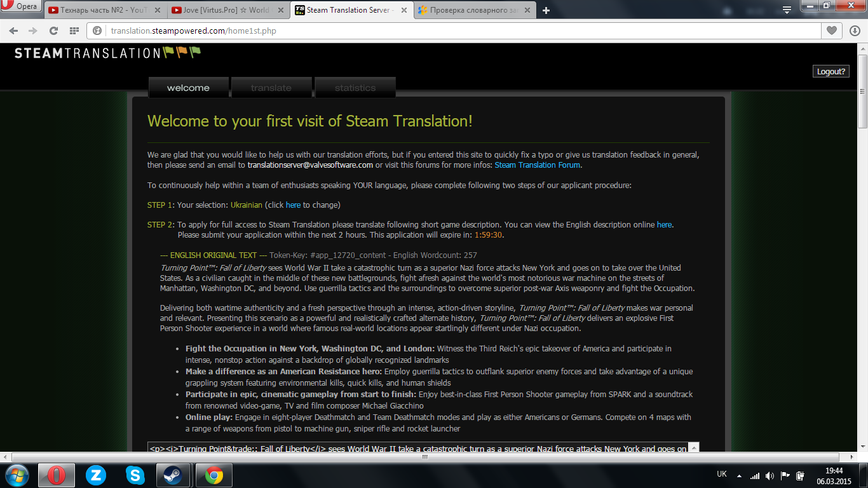
Task: Close the Steam Translation Server tab
Action: point(404,10)
